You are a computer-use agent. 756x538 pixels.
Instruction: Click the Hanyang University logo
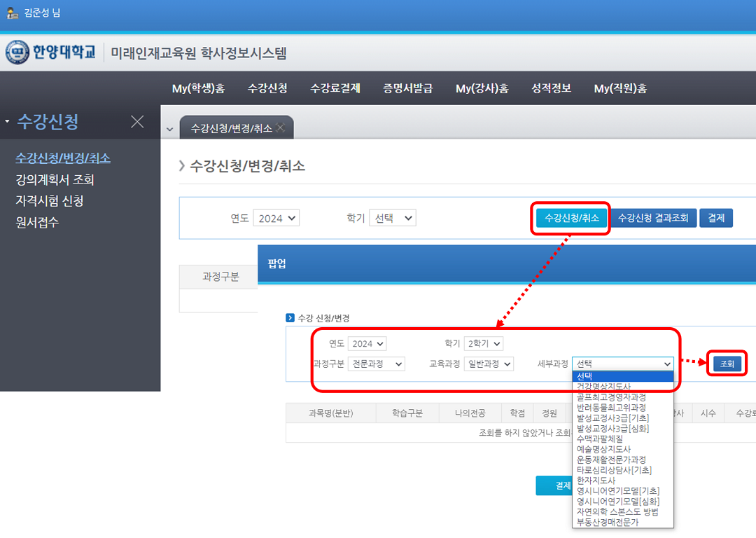(50, 53)
